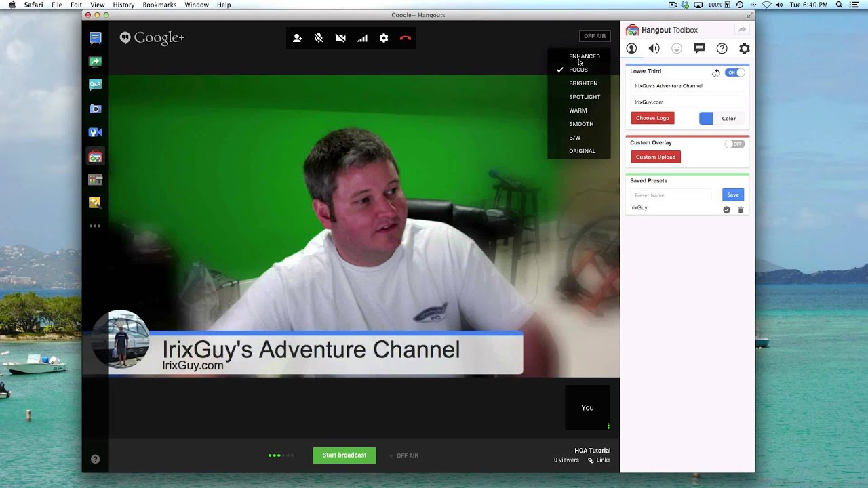Click the Lower Third flip arrows icon
This screenshot has width=868, height=488.
(x=715, y=73)
